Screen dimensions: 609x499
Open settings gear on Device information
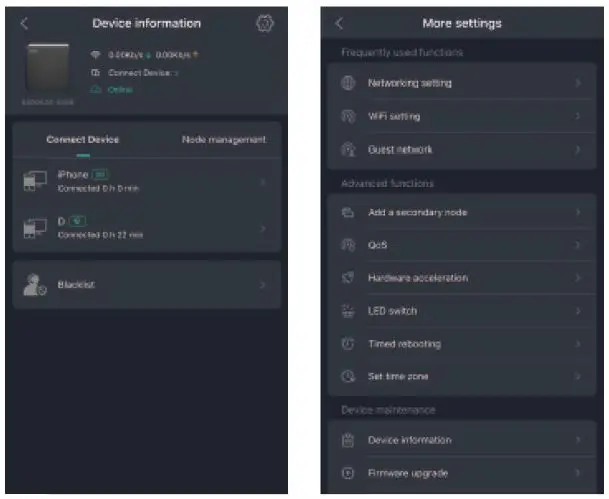265,23
